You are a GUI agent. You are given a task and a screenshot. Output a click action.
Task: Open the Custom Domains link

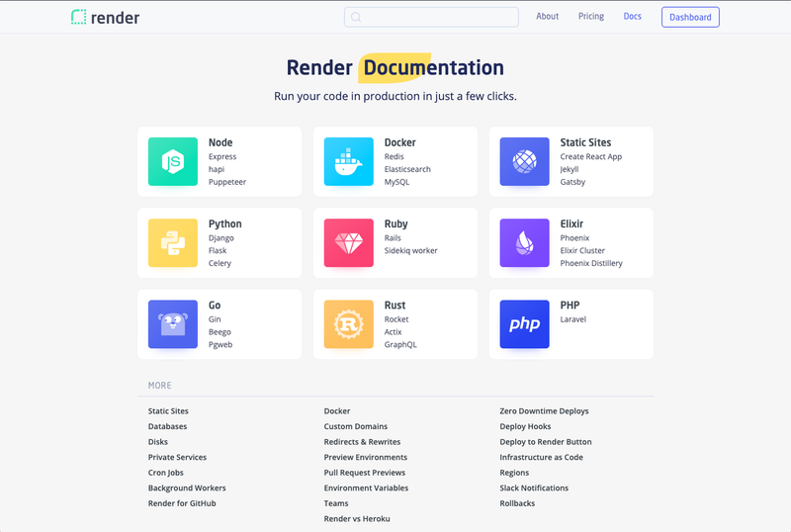pos(356,426)
